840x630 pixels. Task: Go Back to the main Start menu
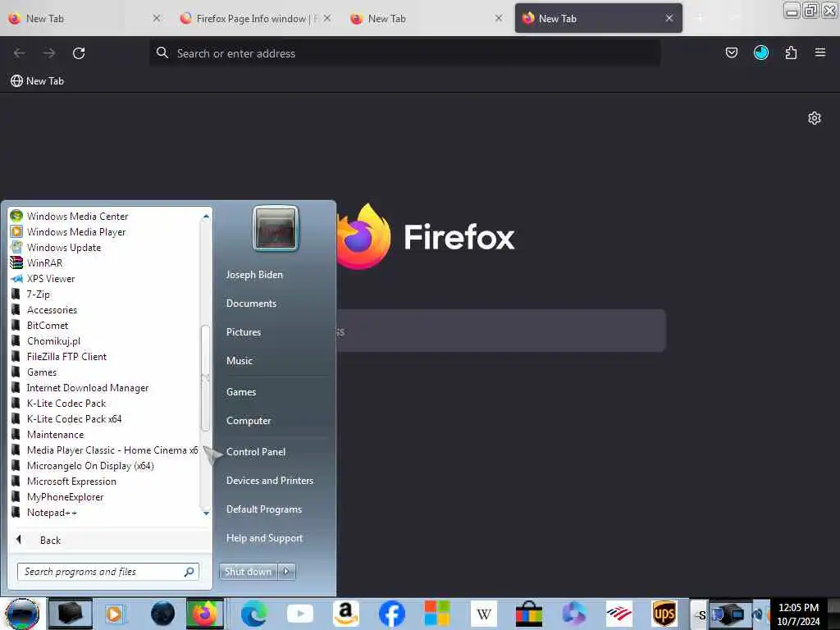pos(50,540)
